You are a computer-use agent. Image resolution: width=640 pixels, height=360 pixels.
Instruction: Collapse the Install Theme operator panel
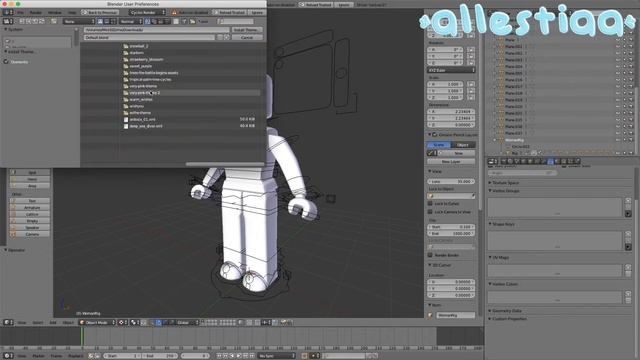6,52
